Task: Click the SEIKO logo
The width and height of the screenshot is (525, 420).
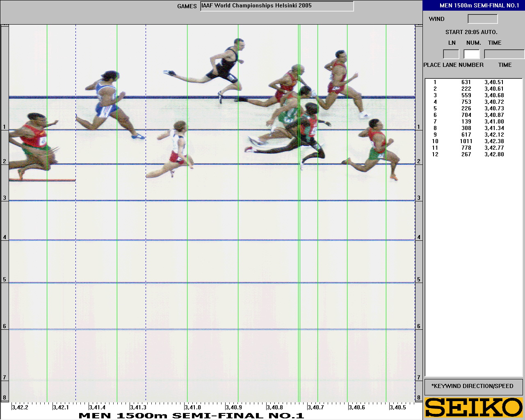Action: pyautogui.click(x=474, y=407)
